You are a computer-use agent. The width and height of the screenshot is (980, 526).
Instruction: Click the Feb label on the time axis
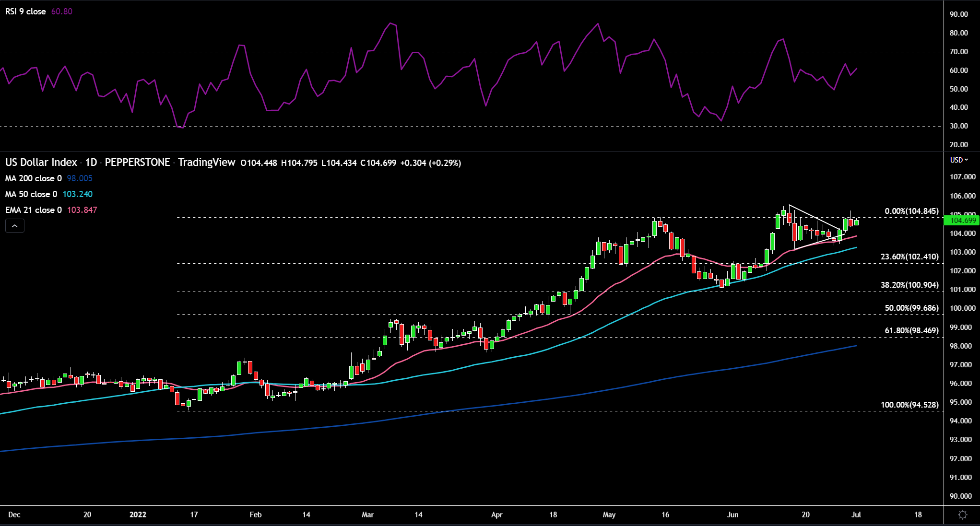[x=256, y=514]
